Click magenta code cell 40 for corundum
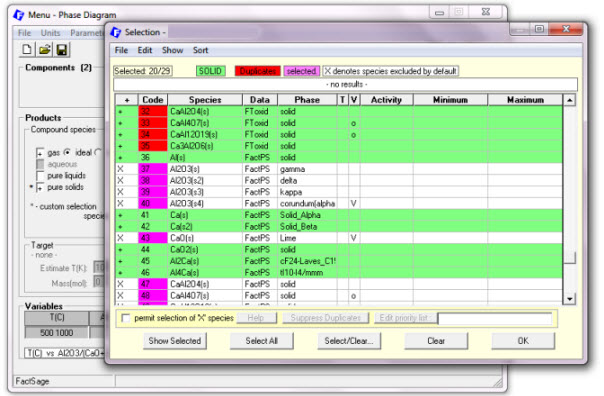Viewport: 604px width, 396px height. pos(153,204)
